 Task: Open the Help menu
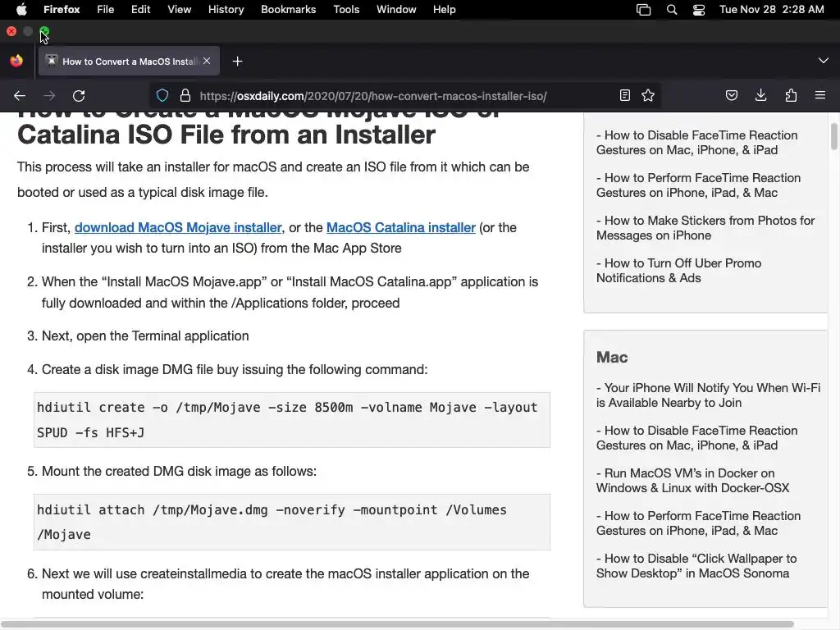[444, 10]
